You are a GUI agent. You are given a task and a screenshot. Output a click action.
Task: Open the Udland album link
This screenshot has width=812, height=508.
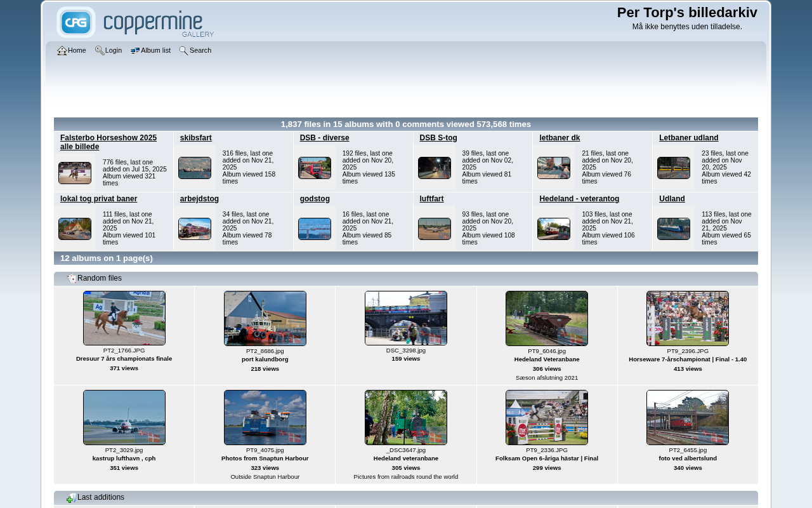672,199
